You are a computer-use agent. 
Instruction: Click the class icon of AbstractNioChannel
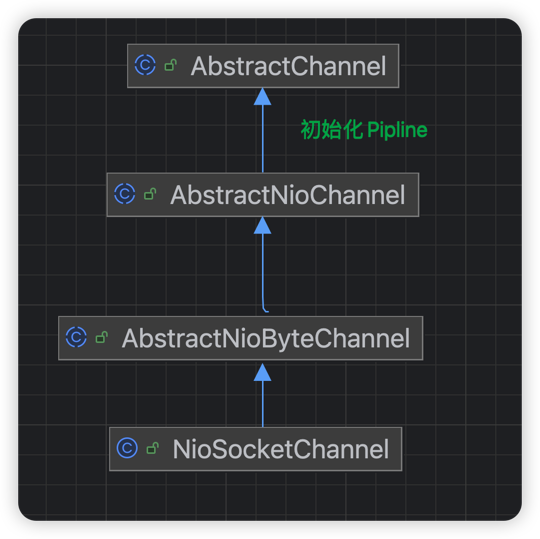point(125,194)
